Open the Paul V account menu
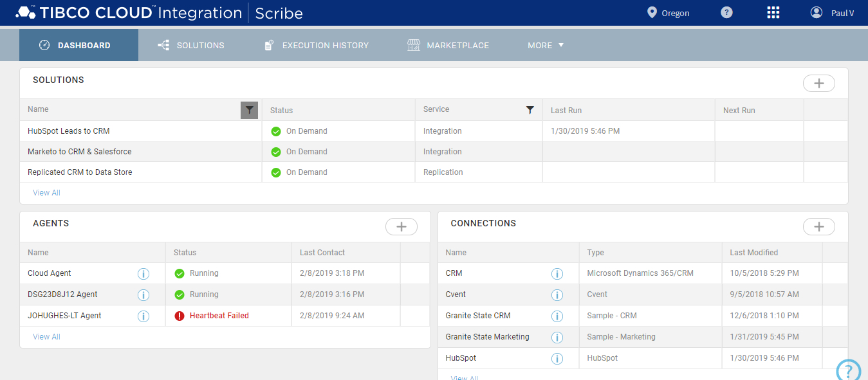The image size is (868, 380). tap(833, 12)
